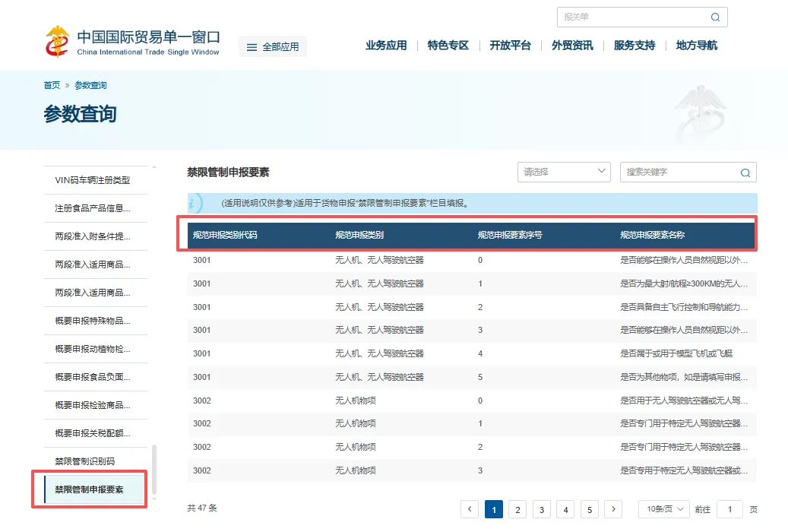The height and width of the screenshot is (532, 788).
Task: Go to page 5
Action: click(x=590, y=509)
